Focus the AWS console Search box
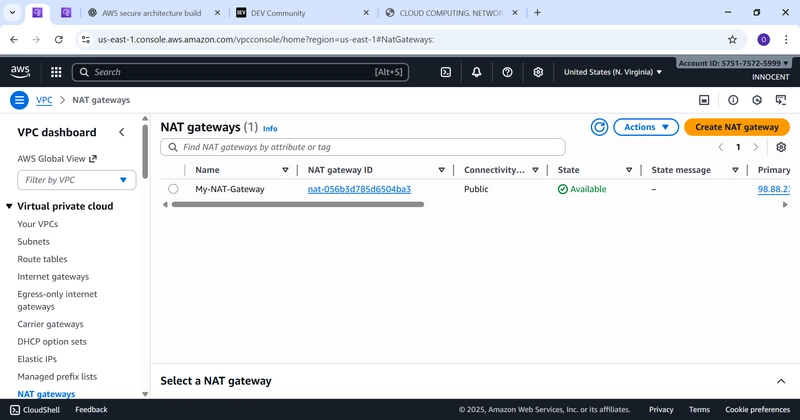 click(x=240, y=72)
